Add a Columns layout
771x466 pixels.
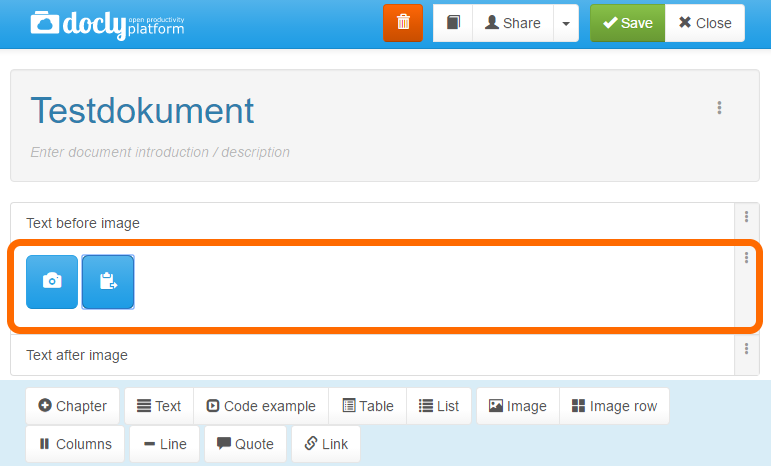75,444
